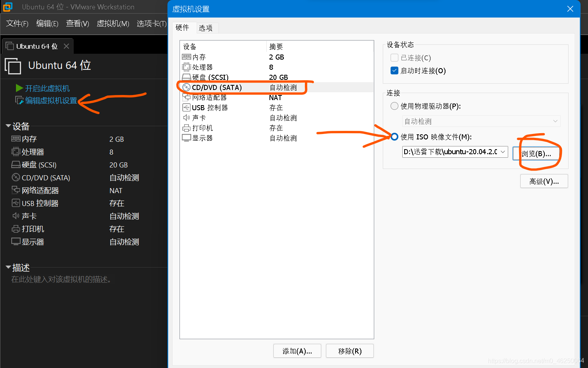This screenshot has height=368, width=588.
Task: Click 内存 icon in settings dialog list
Action: coord(187,57)
